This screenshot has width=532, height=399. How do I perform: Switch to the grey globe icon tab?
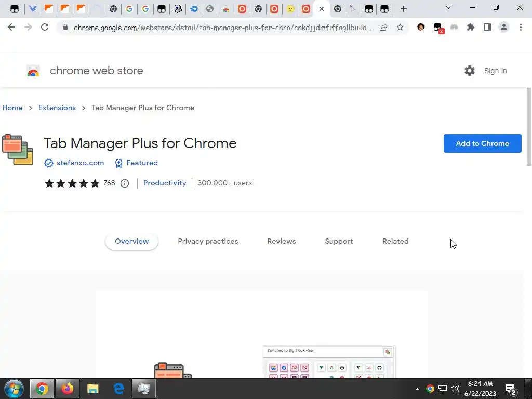click(x=210, y=9)
